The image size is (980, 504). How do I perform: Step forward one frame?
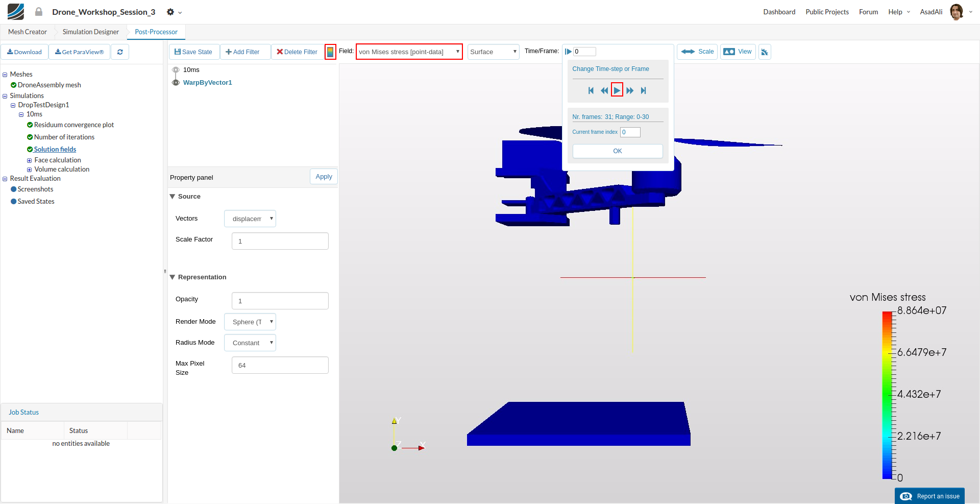tap(630, 90)
